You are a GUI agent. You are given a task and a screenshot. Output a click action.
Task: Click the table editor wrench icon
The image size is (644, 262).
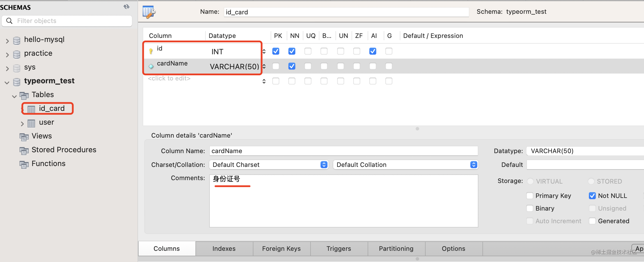[x=149, y=12]
